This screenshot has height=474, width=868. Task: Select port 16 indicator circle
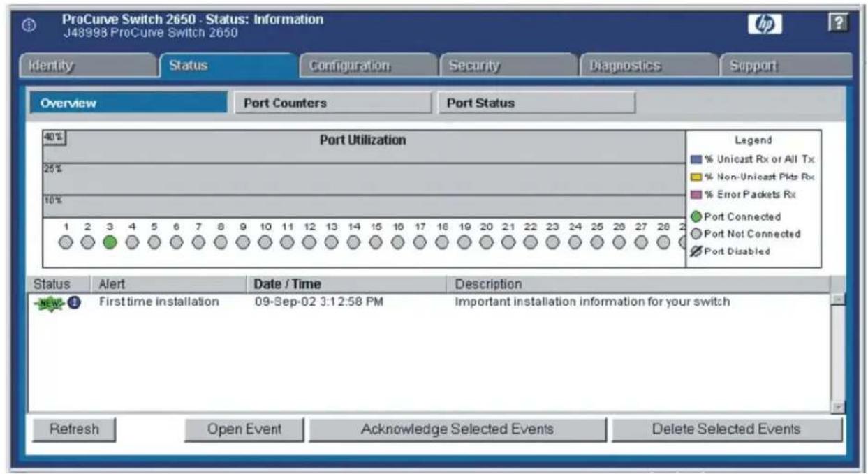(398, 242)
